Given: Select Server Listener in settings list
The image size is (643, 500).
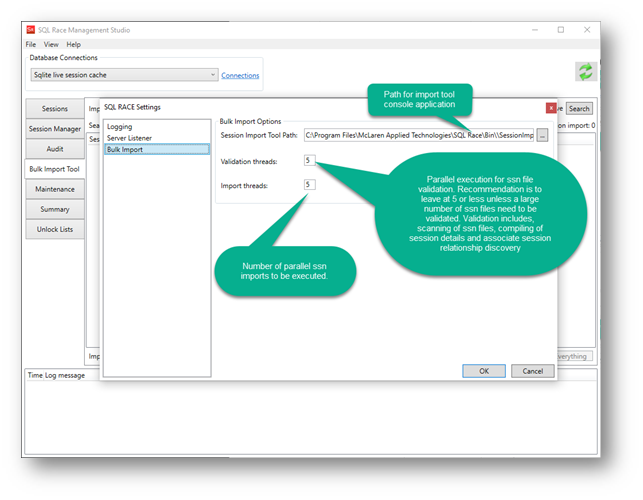Looking at the screenshot, I should coord(157,138).
